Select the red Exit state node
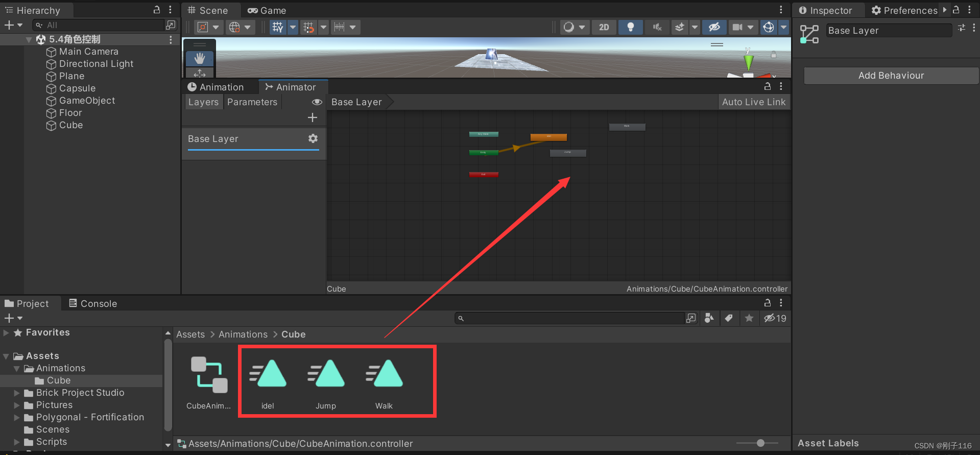This screenshot has height=455, width=980. 484,175
